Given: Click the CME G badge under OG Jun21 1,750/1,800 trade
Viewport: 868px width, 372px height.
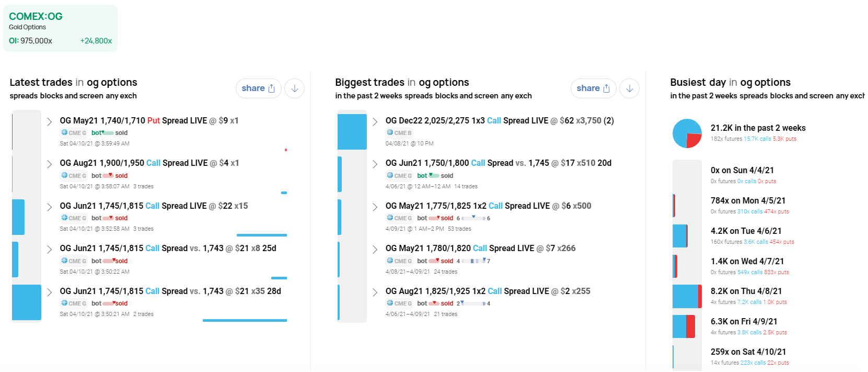Looking at the screenshot, I should tap(399, 176).
